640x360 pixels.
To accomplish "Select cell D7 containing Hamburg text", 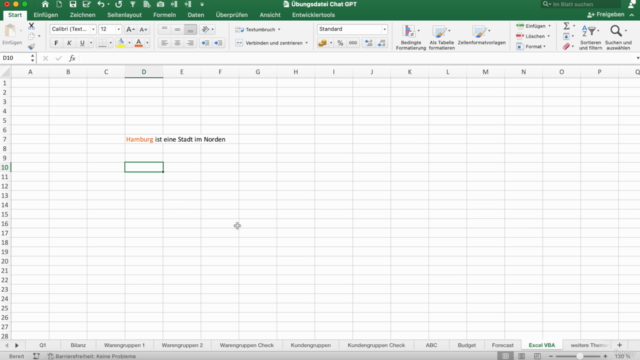I will pos(144,139).
